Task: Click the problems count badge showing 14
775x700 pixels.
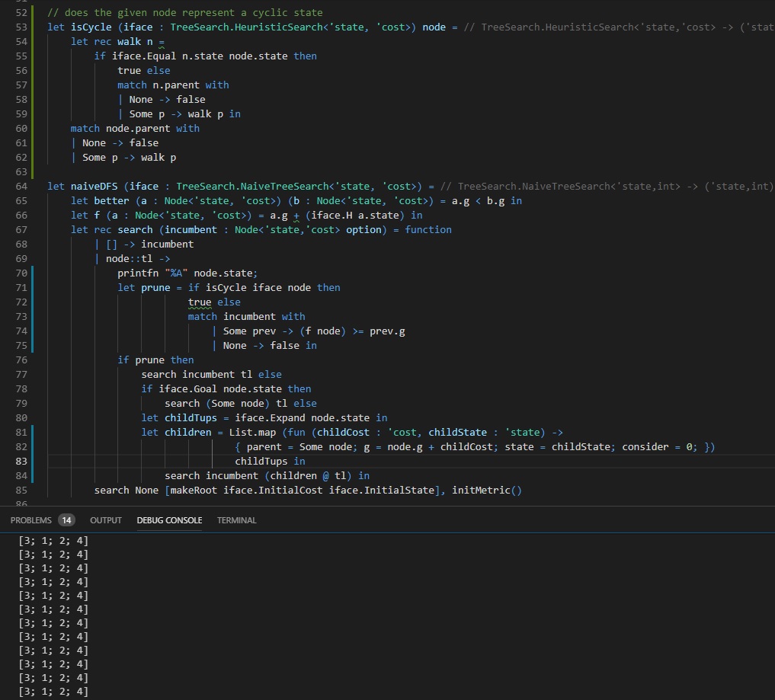Action: point(67,520)
